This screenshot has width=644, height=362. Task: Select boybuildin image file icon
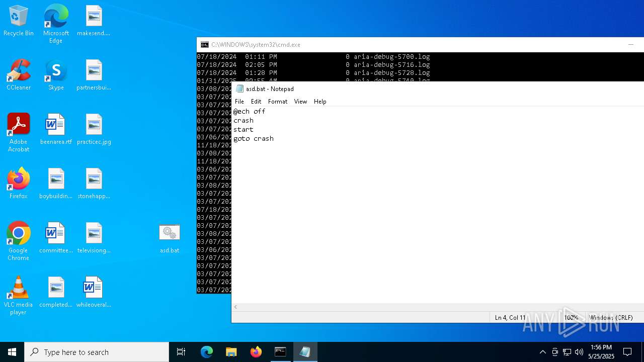tap(56, 184)
